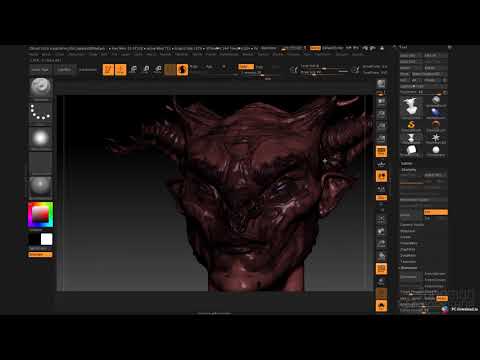Toggle the orange Persp perspective button

tap(381, 152)
